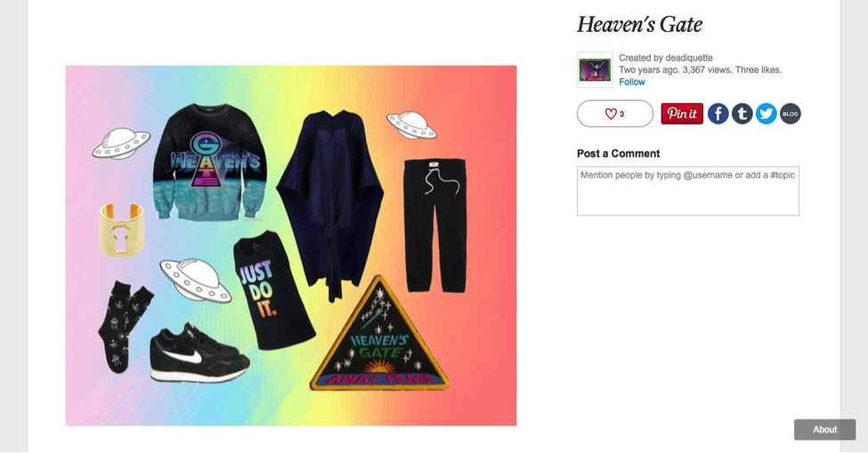
Task: Click the Blog share icon
Action: [x=791, y=114]
